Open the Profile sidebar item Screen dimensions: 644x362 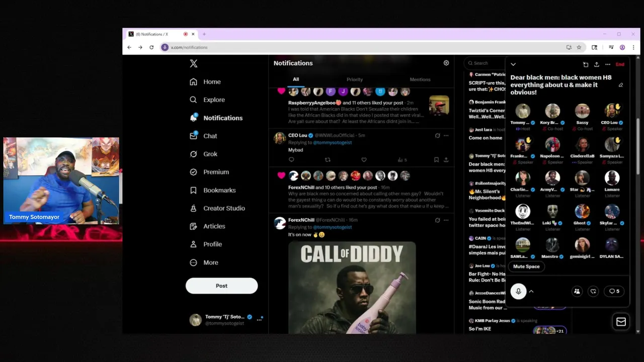[205, 244]
